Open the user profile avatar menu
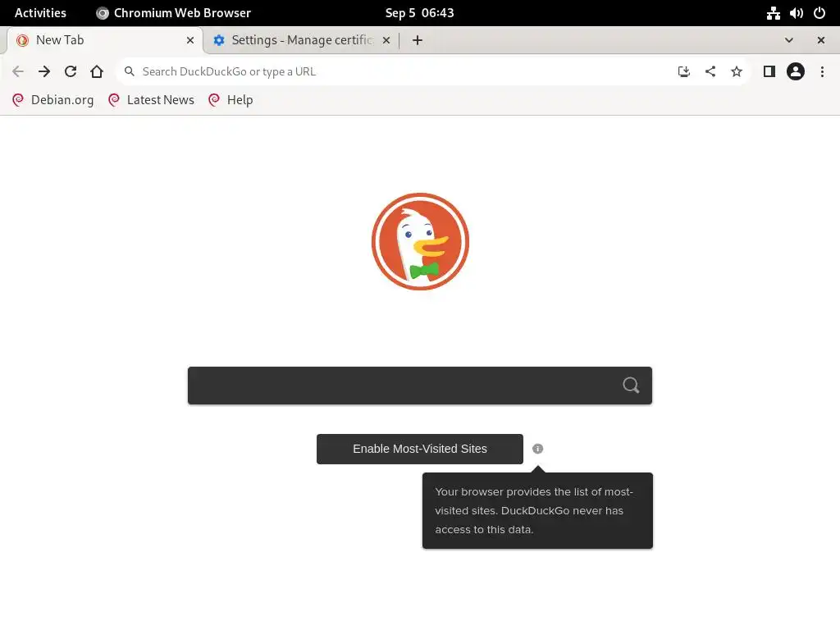 (796, 71)
